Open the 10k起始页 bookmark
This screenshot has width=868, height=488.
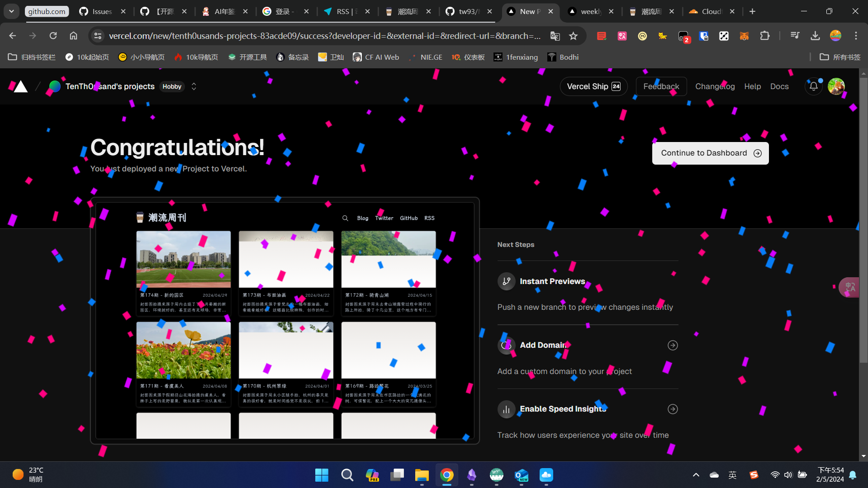coord(87,57)
